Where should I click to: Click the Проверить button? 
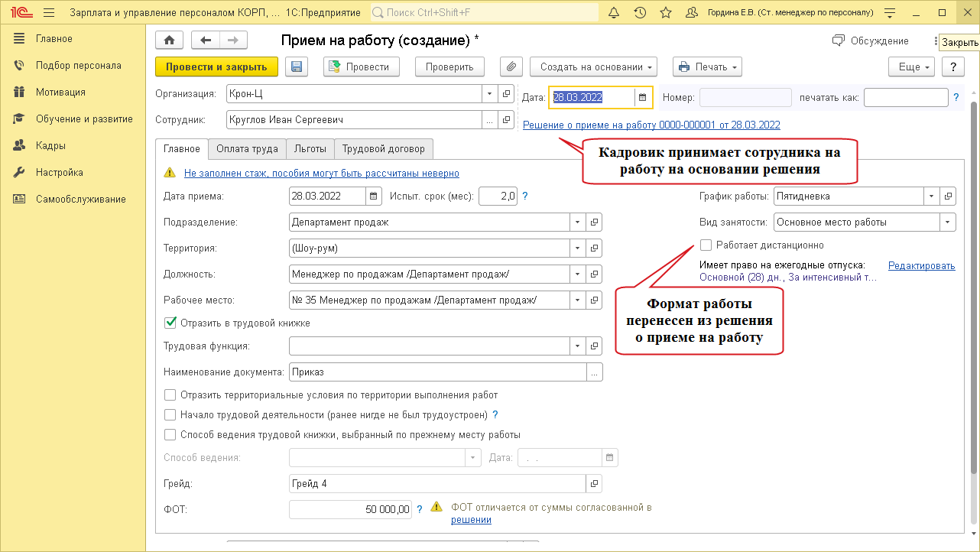click(450, 67)
